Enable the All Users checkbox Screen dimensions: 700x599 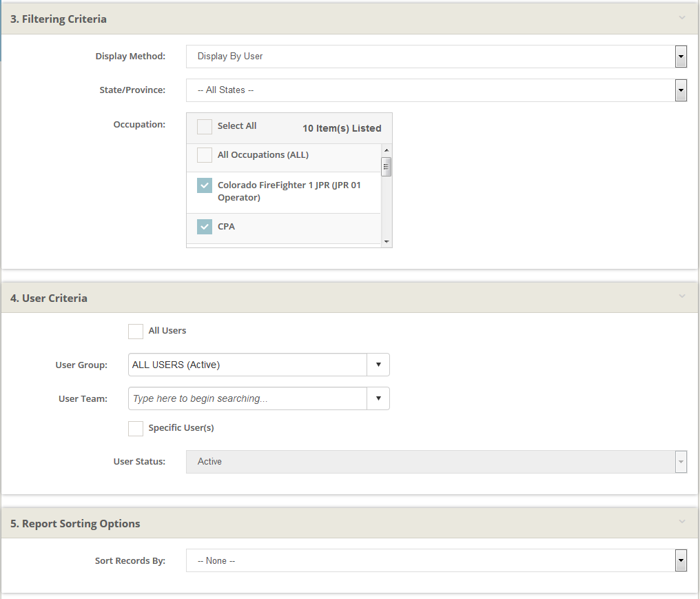(136, 332)
